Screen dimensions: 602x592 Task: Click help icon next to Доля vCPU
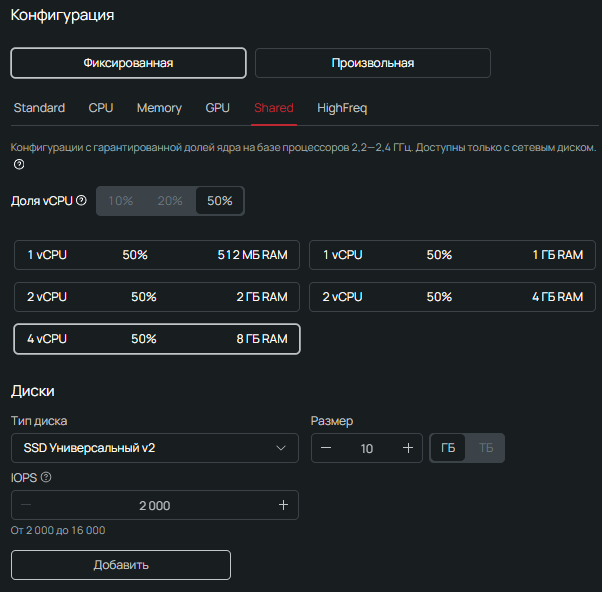coord(81,201)
